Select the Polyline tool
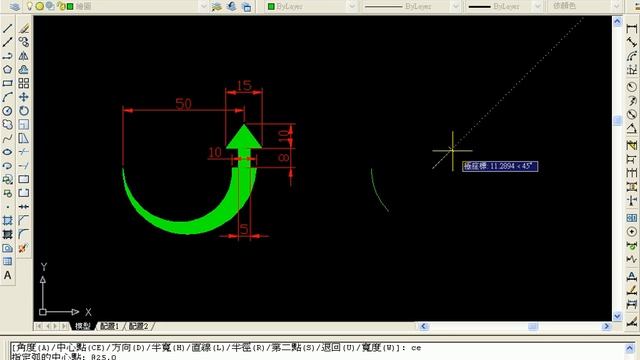Screen dimensions: 640x360 coord(7,56)
